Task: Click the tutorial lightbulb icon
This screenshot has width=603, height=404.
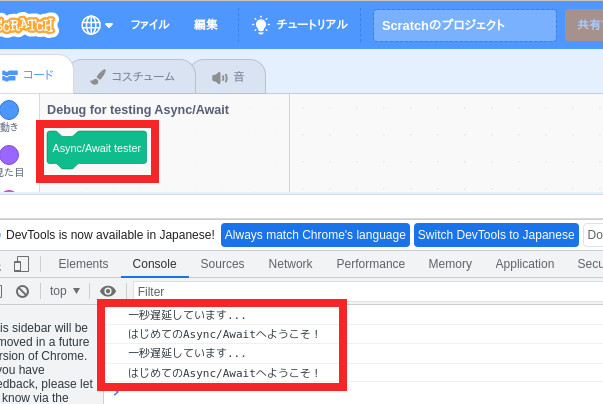Action: click(x=261, y=25)
